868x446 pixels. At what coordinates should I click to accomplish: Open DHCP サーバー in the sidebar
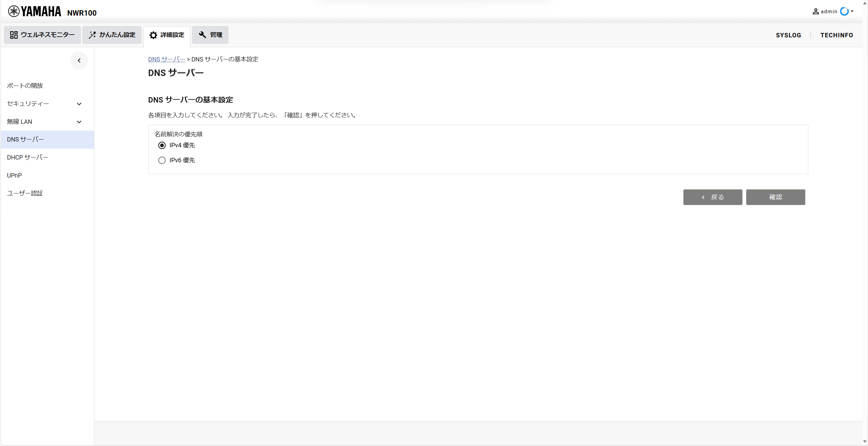pyautogui.click(x=27, y=157)
